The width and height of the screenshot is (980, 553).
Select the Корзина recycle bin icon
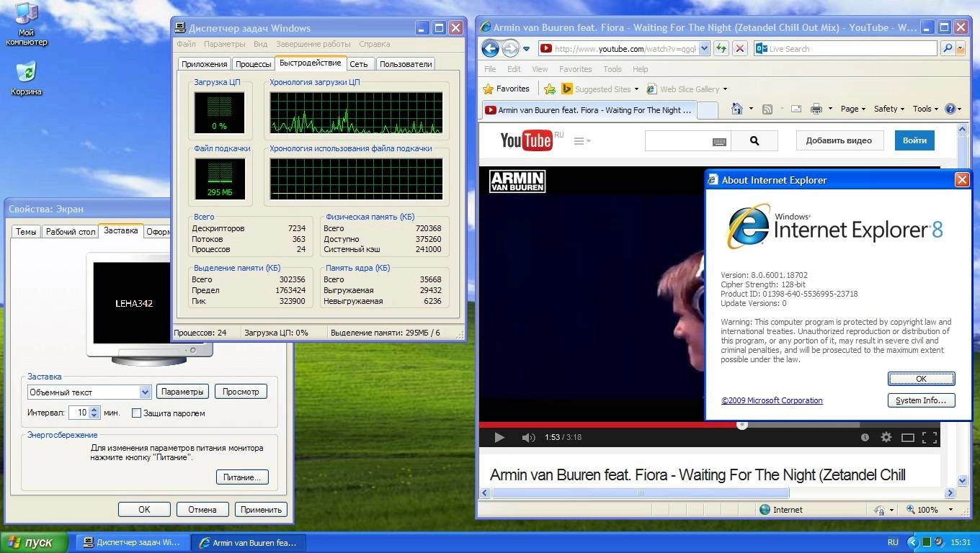(26, 78)
